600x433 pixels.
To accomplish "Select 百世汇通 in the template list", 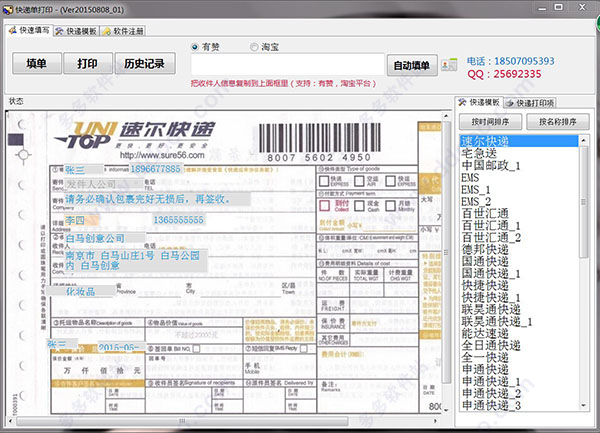I will click(x=519, y=213).
